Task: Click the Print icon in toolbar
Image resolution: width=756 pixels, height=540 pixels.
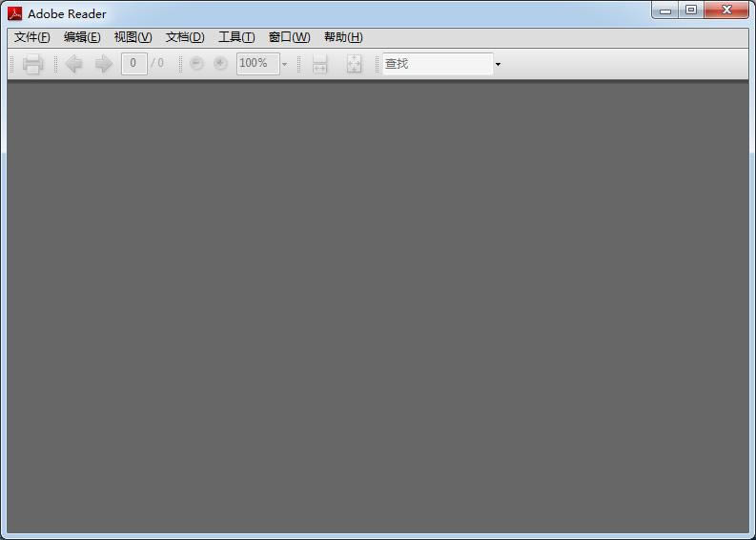Action: [32, 64]
